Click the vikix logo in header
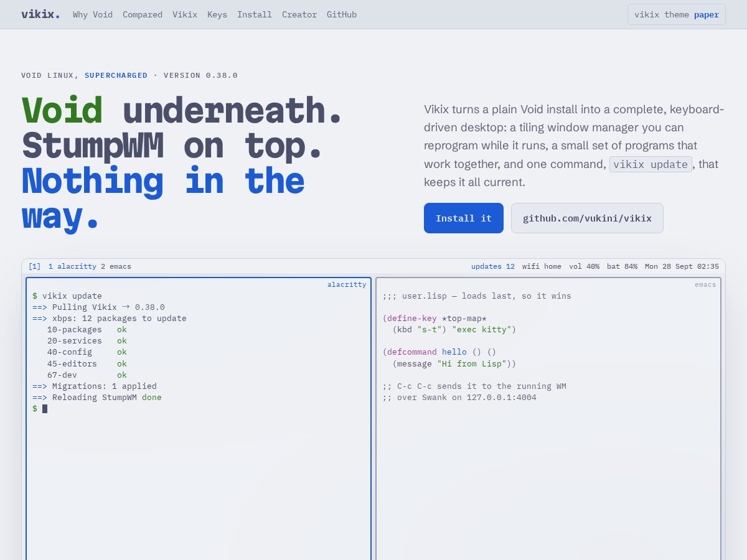This screenshot has height=560, width=747. pyautogui.click(x=40, y=14)
